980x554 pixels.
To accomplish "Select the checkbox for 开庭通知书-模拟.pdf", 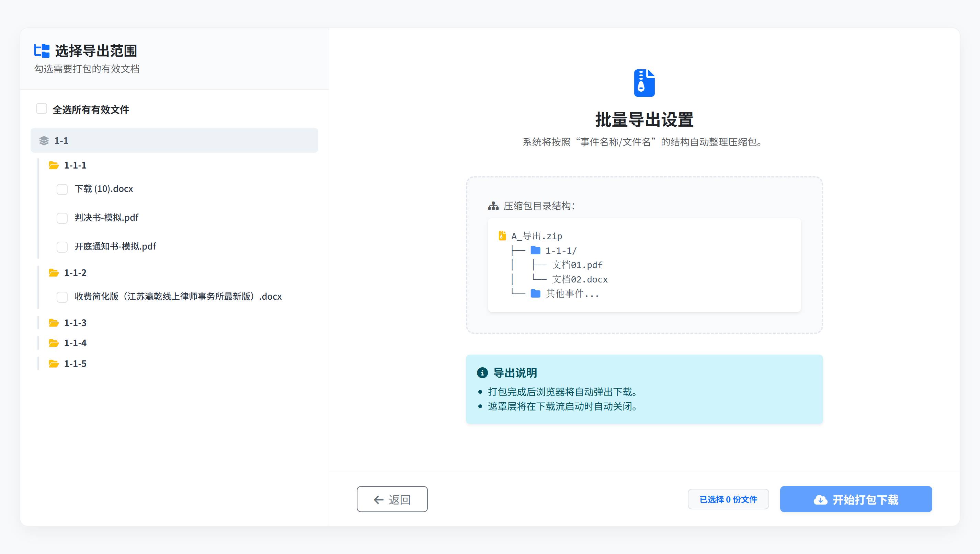I will coord(62,247).
